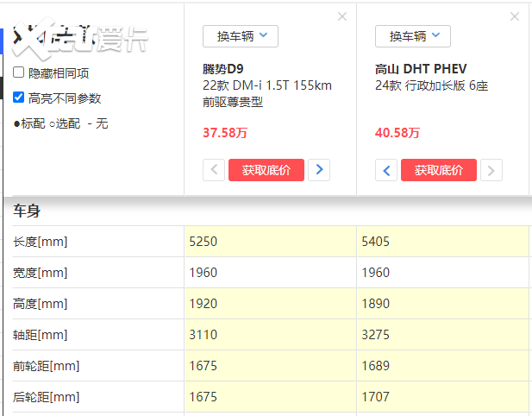Open the 高山 DHT PHEV model name link
The height and width of the screenshot is (416, 532).
[x=421, y=69]
